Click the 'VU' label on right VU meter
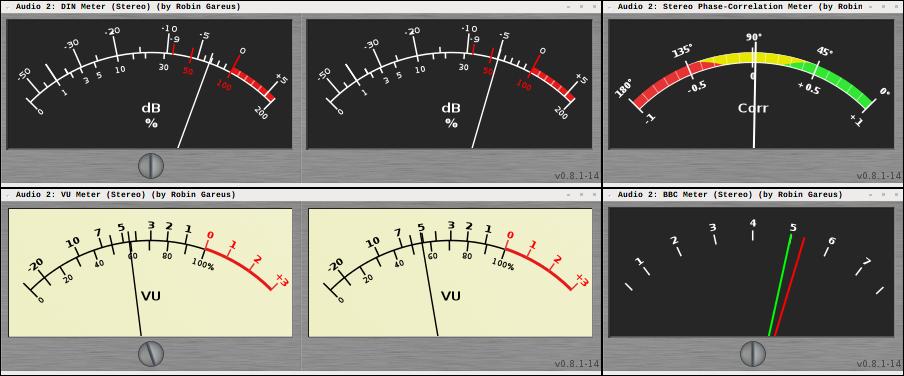The image size is (904, 376). click(x=451, y=296)
